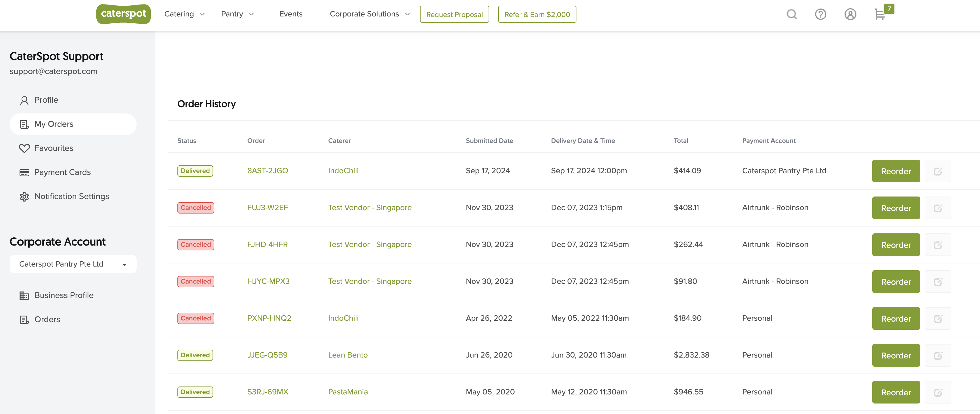
Task: Reorder the FJHD-4HFR order
Action: 896,245
